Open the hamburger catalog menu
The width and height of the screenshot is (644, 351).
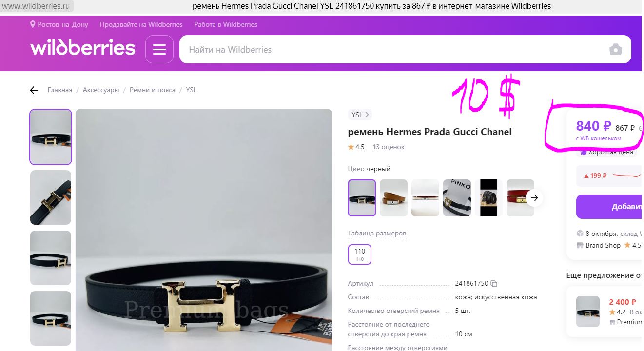[x=159, y=49]
